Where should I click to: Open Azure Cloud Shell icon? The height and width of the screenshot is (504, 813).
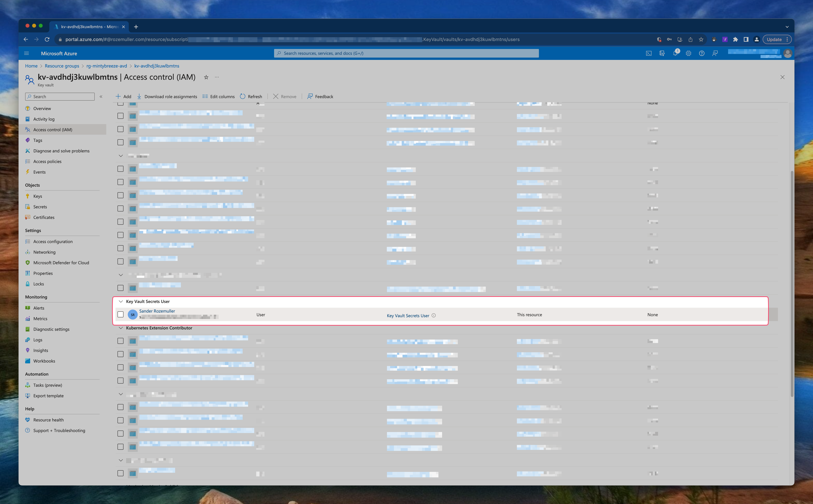point(649,53)
